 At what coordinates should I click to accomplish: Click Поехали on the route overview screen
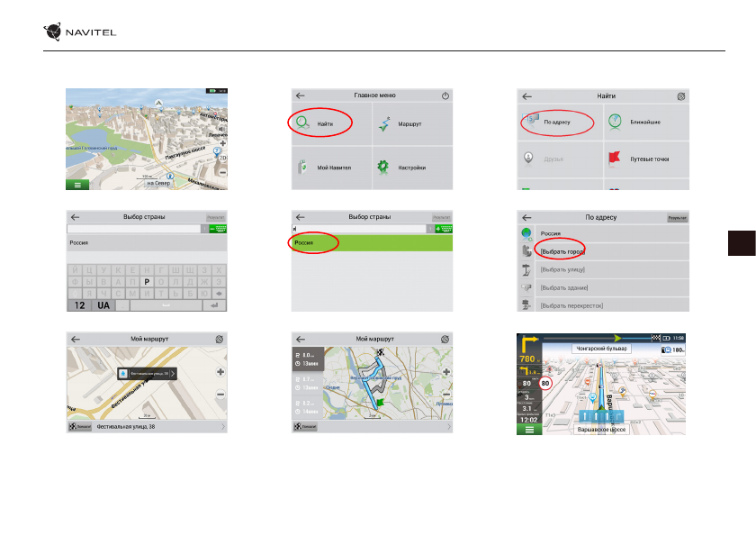(306, 427)
